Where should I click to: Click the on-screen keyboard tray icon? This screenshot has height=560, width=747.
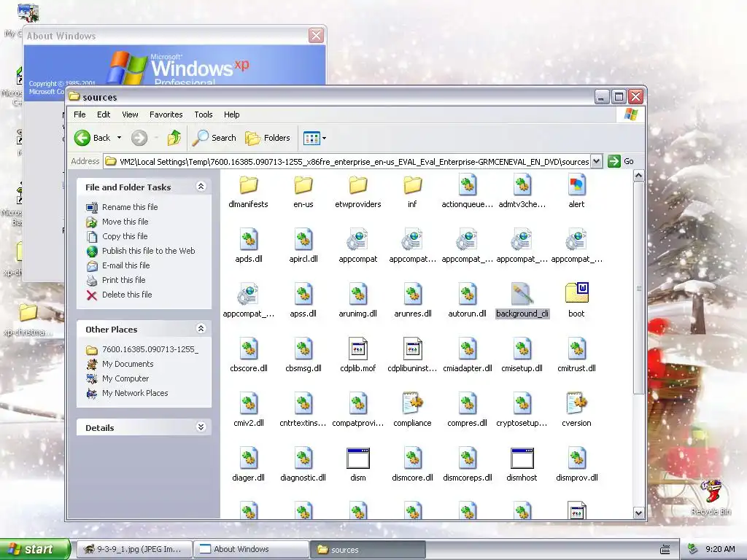(665, 550)
